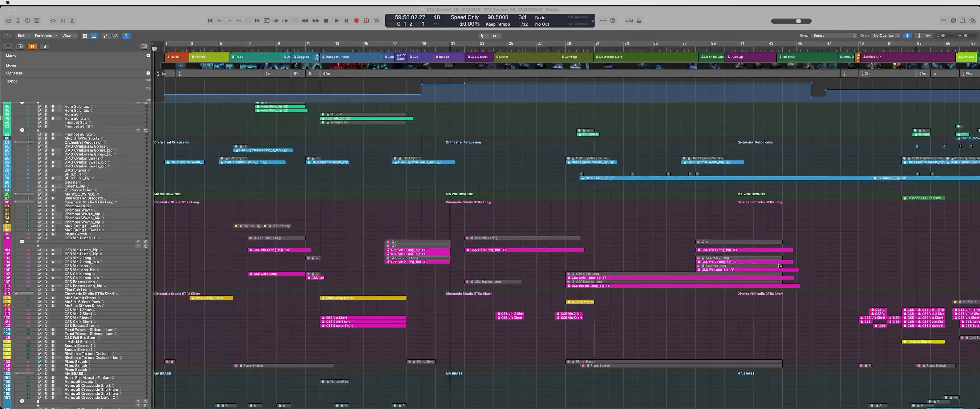Click the Add Track plus button
This screenshot has height=409, width=980.
click(8, 46)
